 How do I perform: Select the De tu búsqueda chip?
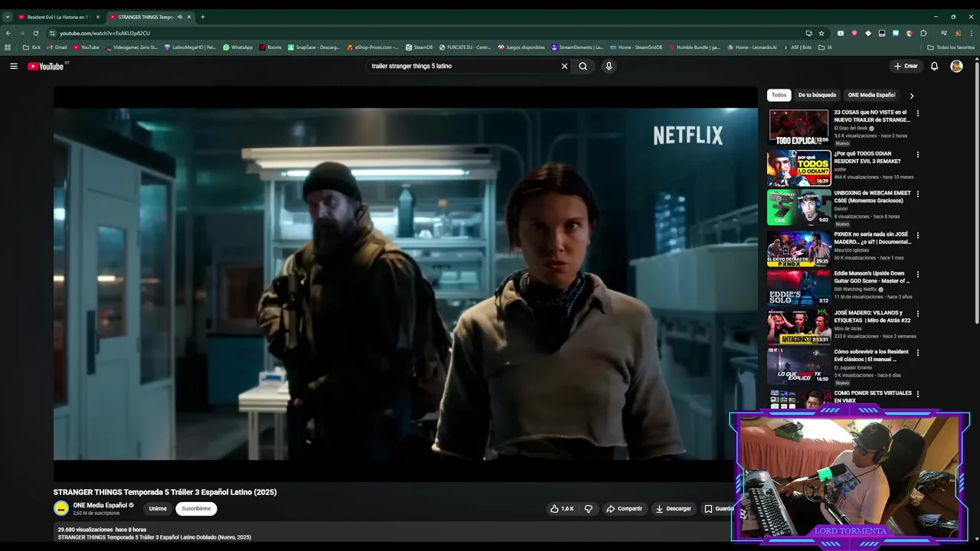click(x=817, y=95)
